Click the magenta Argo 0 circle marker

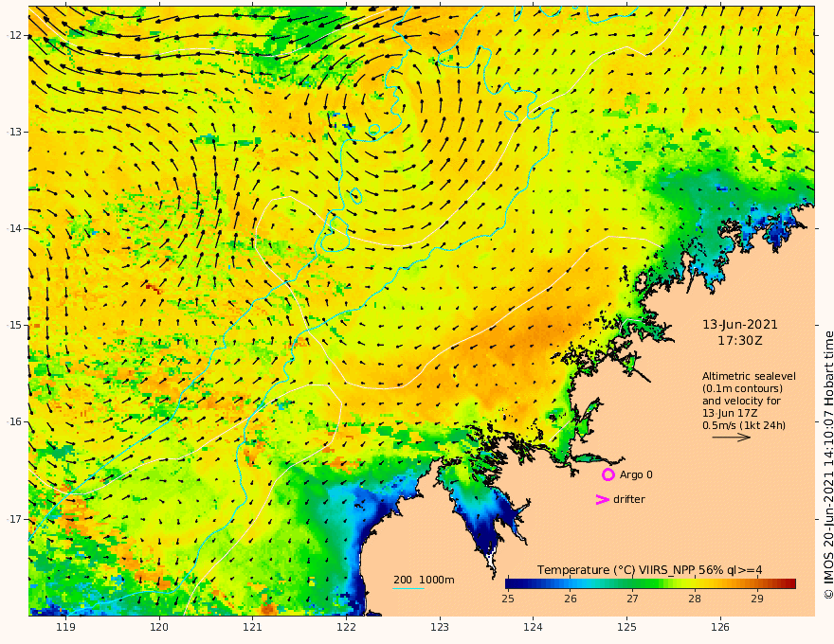click(x=607, y=474)
